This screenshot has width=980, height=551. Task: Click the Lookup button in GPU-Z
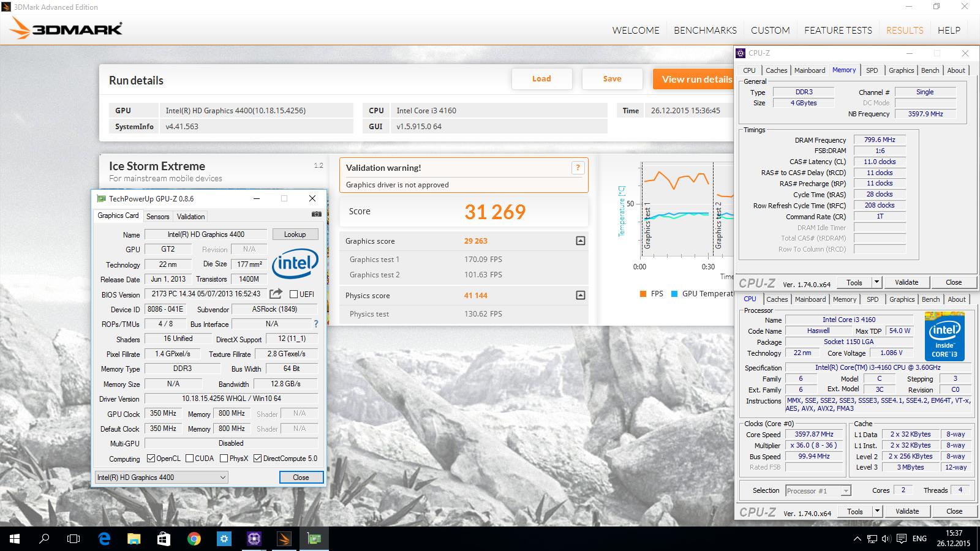295,234
